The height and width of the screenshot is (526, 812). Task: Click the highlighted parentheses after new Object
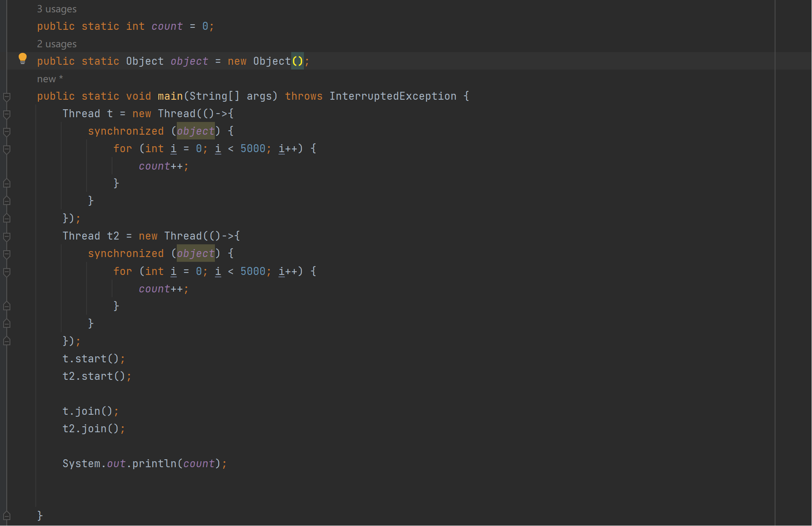click(297, 61)
